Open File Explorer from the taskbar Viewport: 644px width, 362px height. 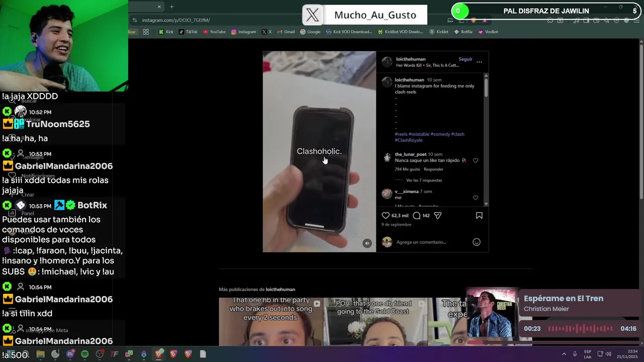click(x=40, y=354)
